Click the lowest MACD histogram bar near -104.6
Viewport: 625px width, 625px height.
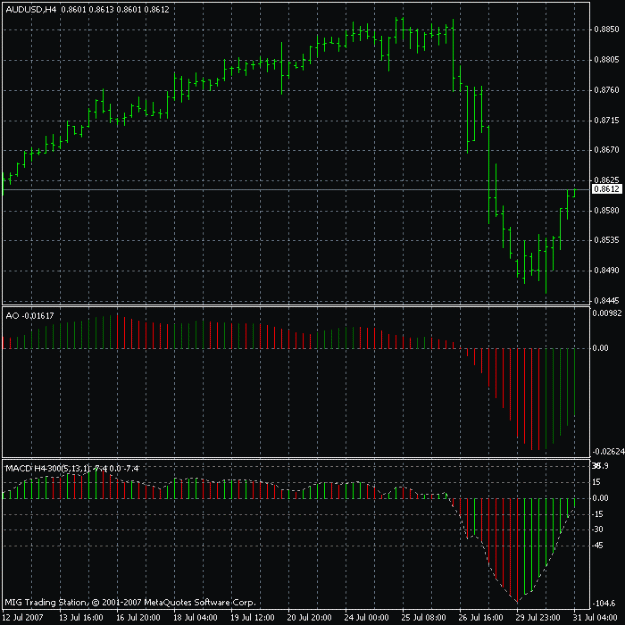pyautogui.click(x=517, y=550)
